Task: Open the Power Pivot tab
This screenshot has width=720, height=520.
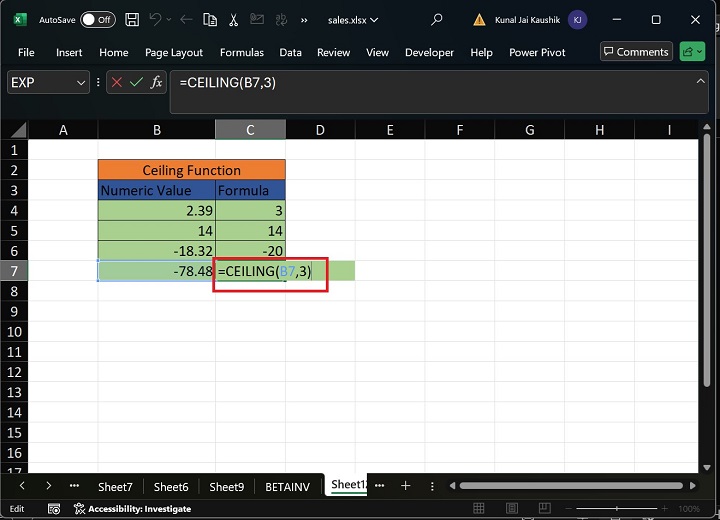Action: 537,52
